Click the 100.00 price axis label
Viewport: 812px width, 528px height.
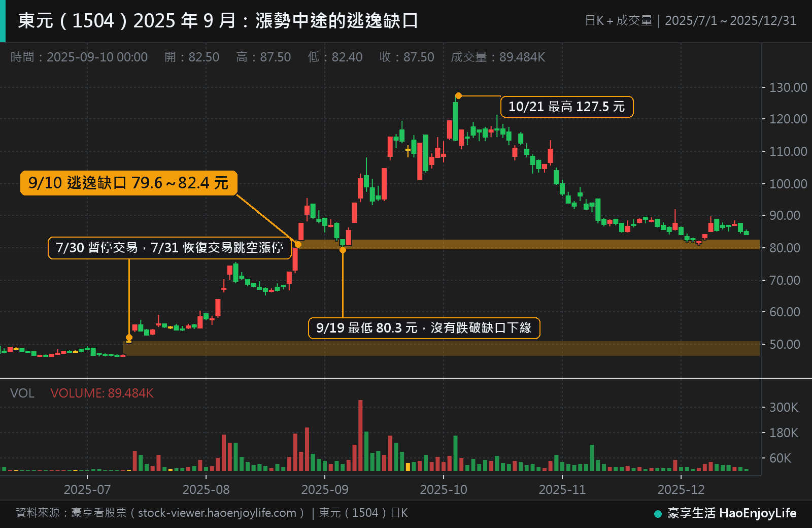788,184
